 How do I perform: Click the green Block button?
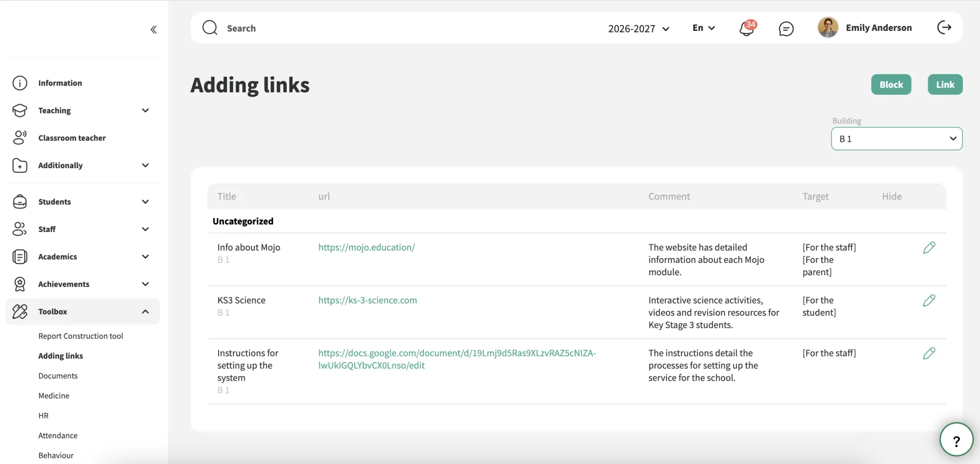[891, 84]
